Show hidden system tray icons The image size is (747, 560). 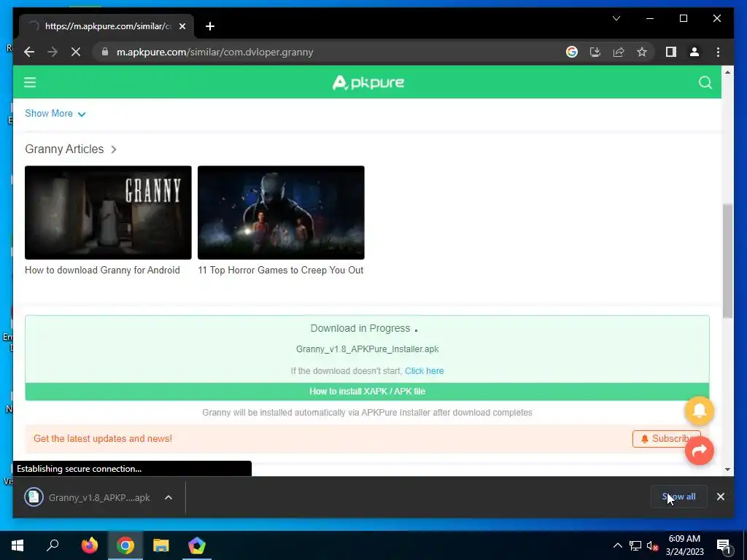617,545
